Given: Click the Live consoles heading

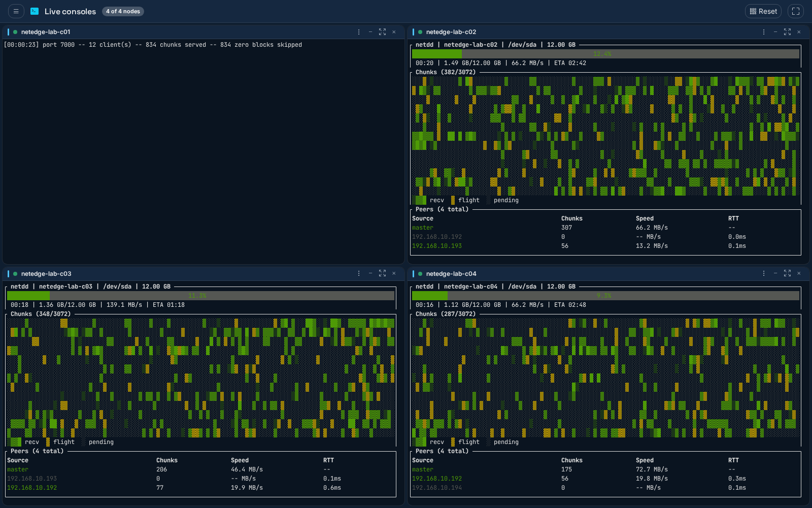Looking at the screenshot, I should coord(70,11).
